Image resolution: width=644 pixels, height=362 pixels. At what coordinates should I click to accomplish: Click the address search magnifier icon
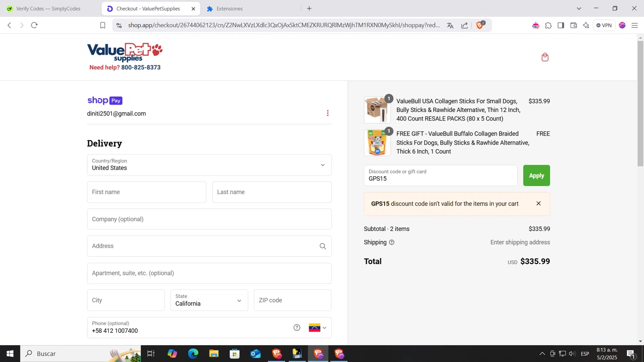click(323, 246)
